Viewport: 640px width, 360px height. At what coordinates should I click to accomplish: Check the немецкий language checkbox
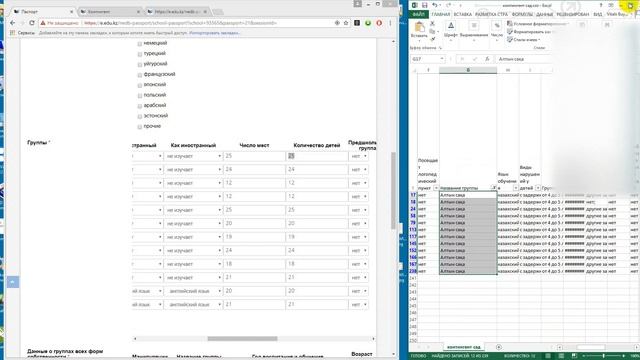click(x=140, y=44)
